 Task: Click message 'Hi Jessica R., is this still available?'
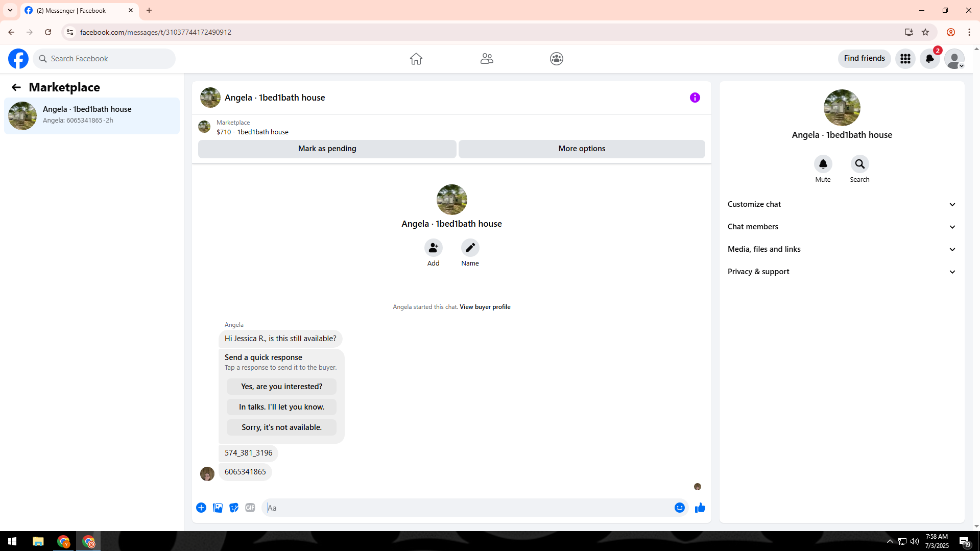click(x=280, y=339)
